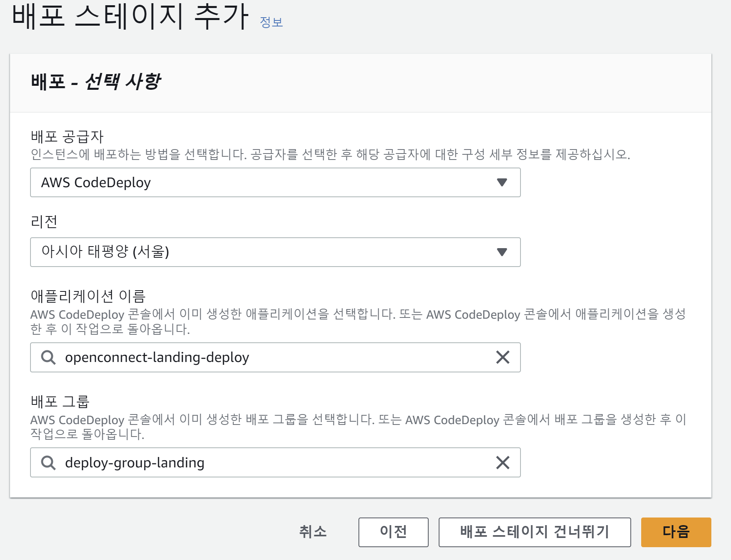
Task: Go back with the 이전 button
Action: 393,532
